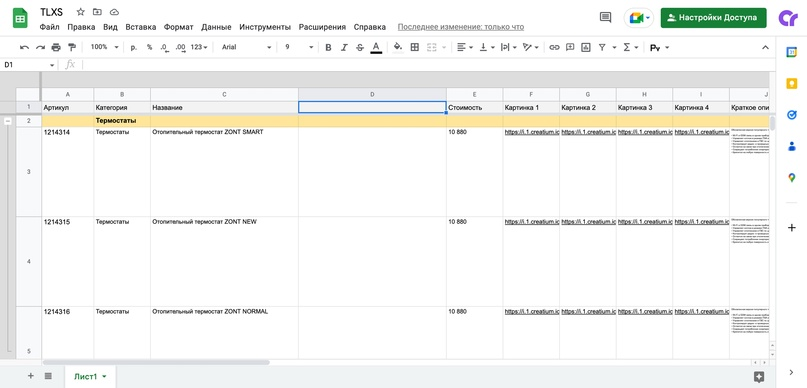
Task: Open the Лист1 tab
Action: click(x=90, y=377)
